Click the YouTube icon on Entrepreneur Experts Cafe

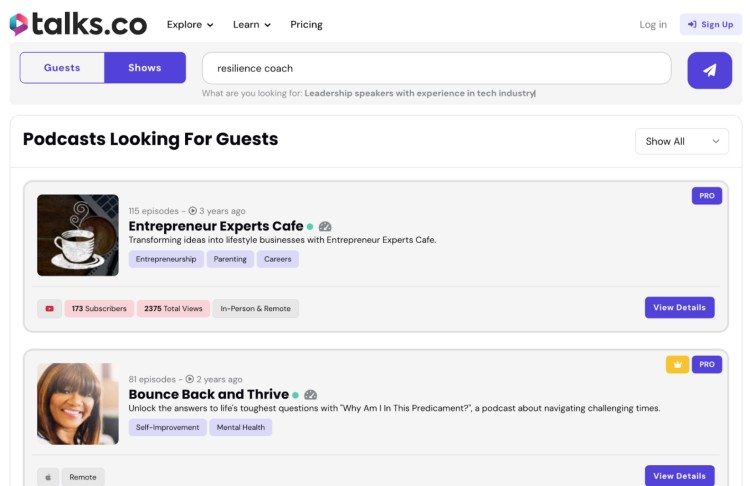point(49,309)
